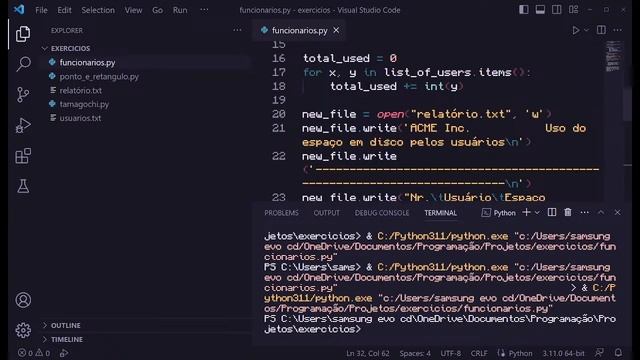Image resolution: width=640 pixels, height=360 pixels.
Task: Open the Explorer view in activity bar
Action: tap(23, 34)
